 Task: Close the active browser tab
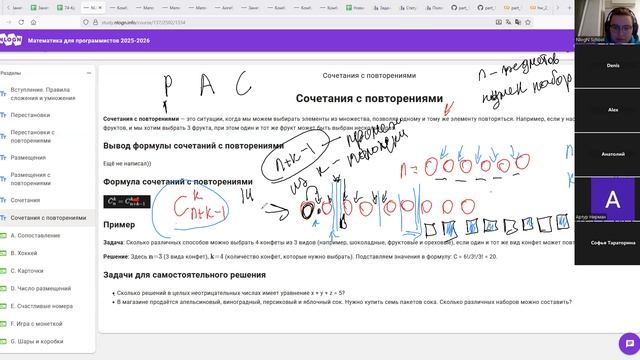click(100, 8)
